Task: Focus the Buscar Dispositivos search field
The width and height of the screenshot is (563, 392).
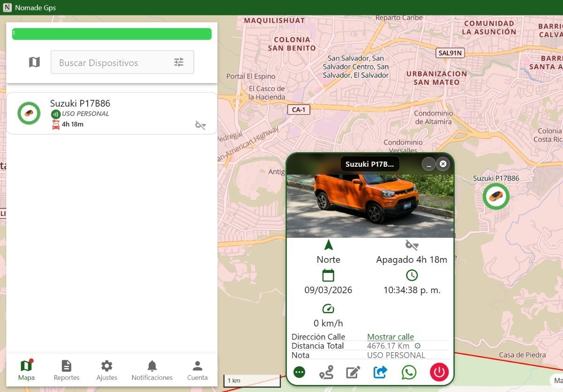Action: pyautogui.click(x=122, y=62)
